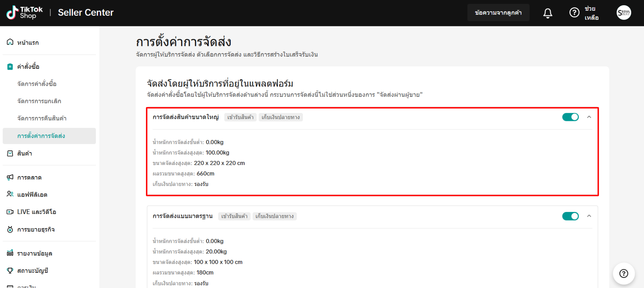Click the help question mark icon in header
Viewport: 644px width, 288px height.
[x=574, y=13]
